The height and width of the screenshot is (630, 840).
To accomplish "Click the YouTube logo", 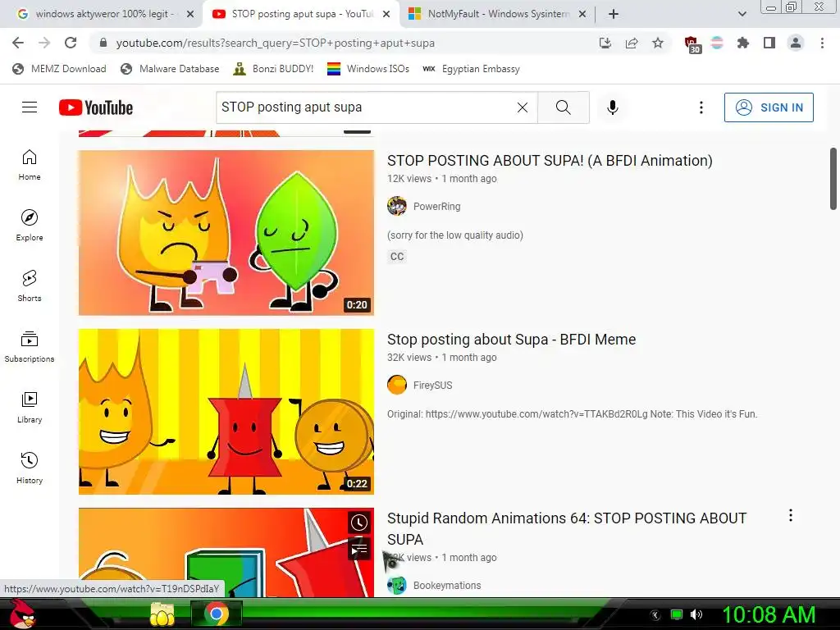I will 96,107.
